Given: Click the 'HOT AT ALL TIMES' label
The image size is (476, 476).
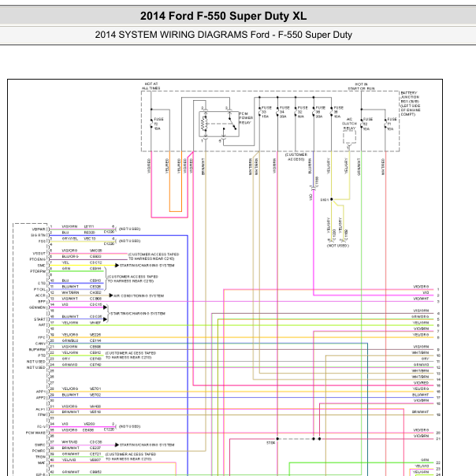Looking at the screenshot, I should coord(151,86).
